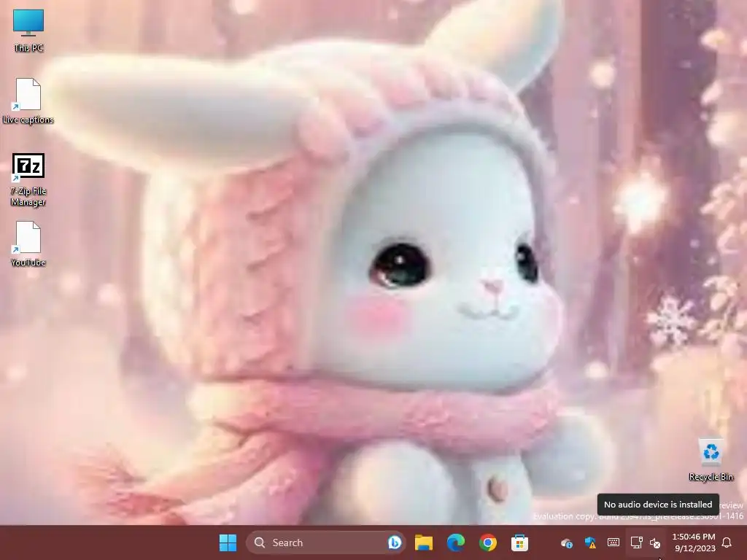Viewport: 747px width, 560px height.
Task: Click the muted speaker volume icon
Action: pyautogui.click(x=656, y=542)
